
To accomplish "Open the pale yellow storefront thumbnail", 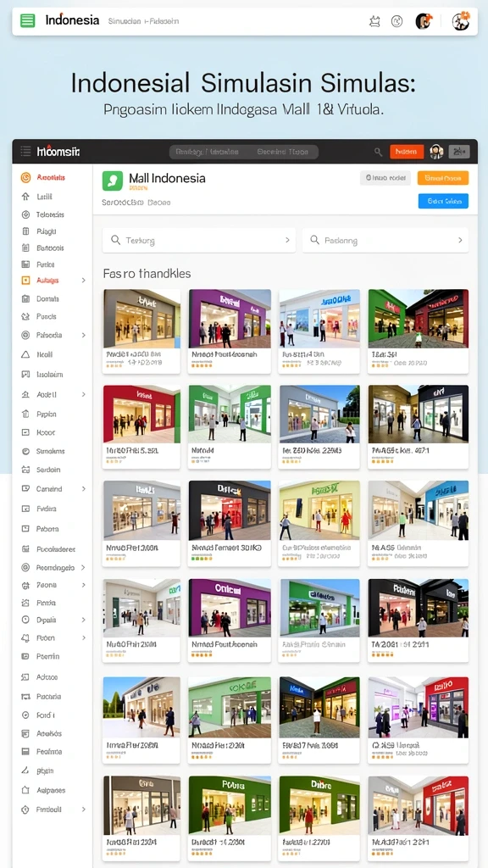I will coord(319,510).
